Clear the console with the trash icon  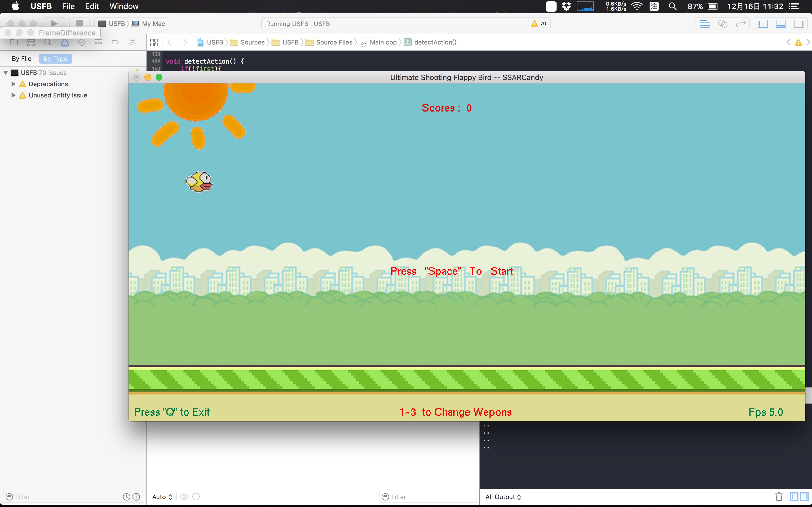[779, 497]
